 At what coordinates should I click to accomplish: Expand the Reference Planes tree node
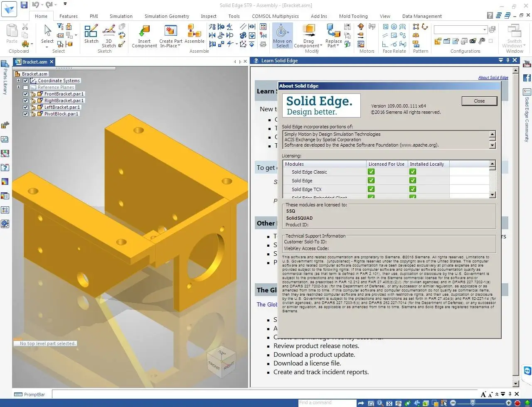[18, 87]
